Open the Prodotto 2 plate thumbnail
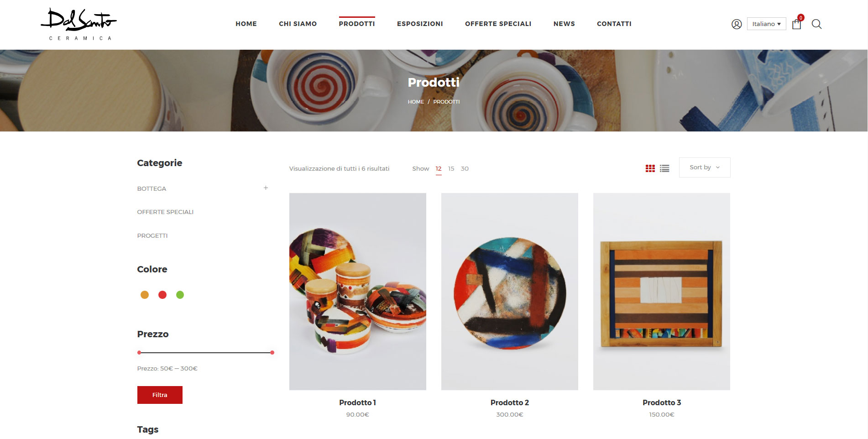Image resolution: width=868 pixels, height=439 pixels. tap(509, 291)
